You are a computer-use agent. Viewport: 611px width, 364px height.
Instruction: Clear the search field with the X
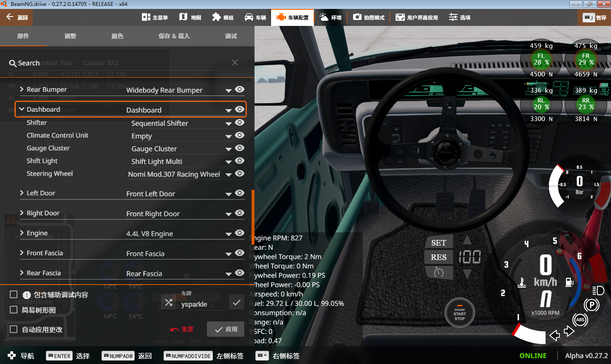click(x=235, y=62)
